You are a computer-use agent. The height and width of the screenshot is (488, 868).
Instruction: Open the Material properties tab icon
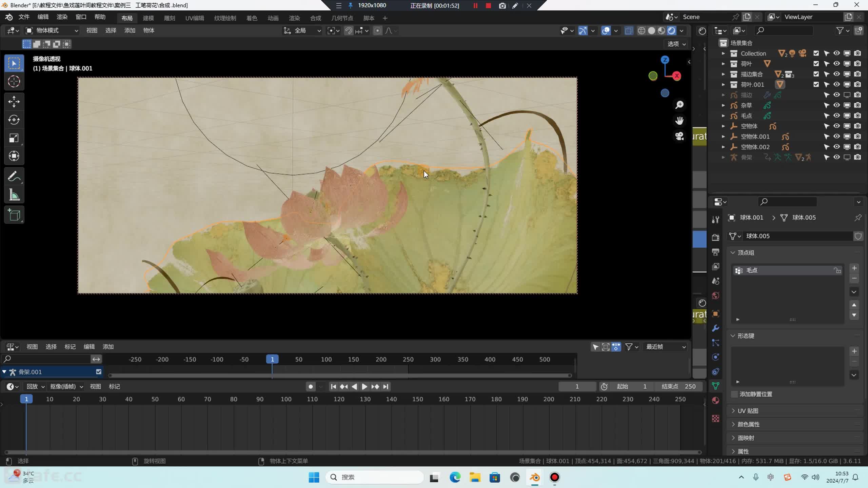[x=715, y=400]
